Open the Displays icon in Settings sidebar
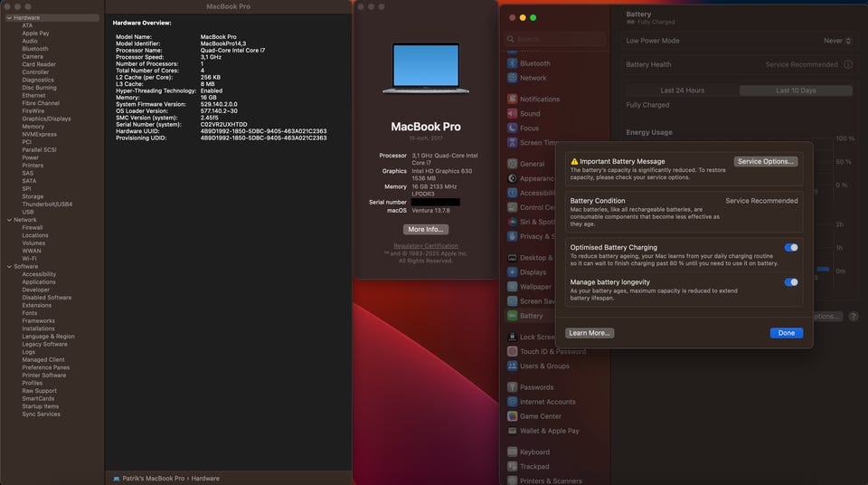The height and width of the screenshot is (485, 868). coord(512,272)
